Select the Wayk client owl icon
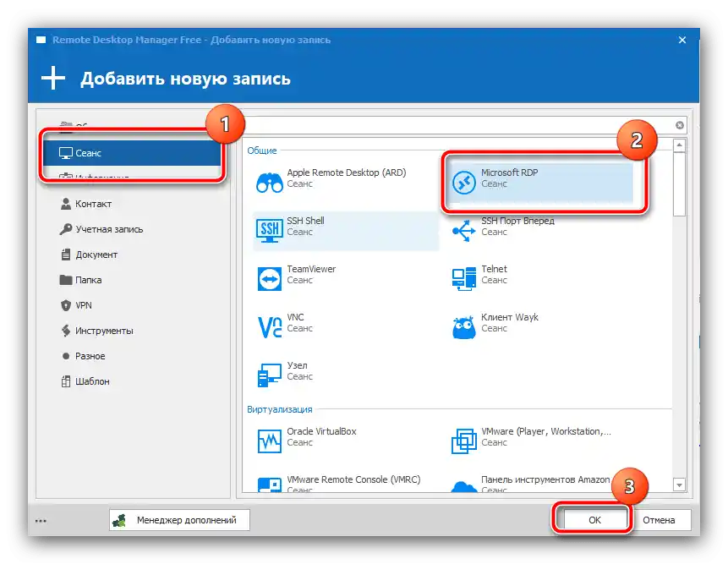 coord(464,327)
